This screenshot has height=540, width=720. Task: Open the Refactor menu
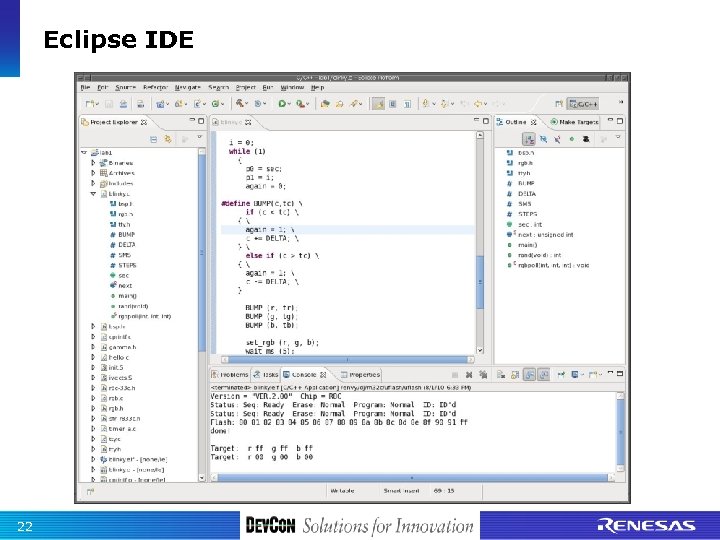point(155,87)
